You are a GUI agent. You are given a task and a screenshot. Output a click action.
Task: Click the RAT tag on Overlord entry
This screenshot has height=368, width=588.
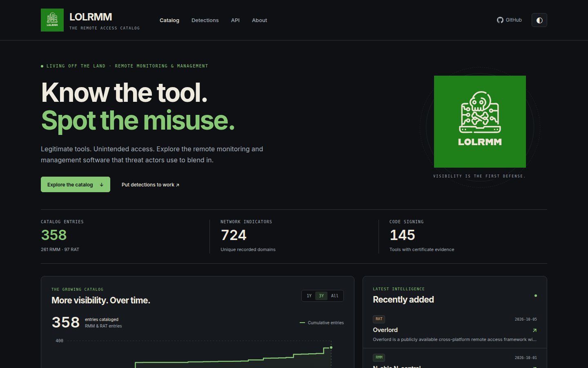[x=379, y=319]
